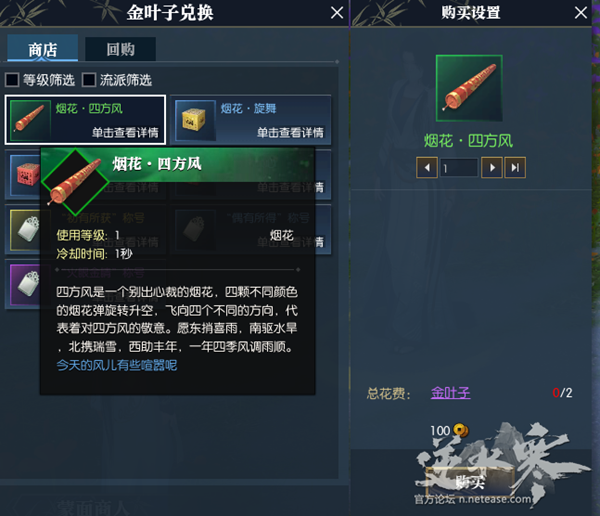This screenshot has width=600, height=516.
Task: Open the 金叶子 currency link
Action: [450, 393]
